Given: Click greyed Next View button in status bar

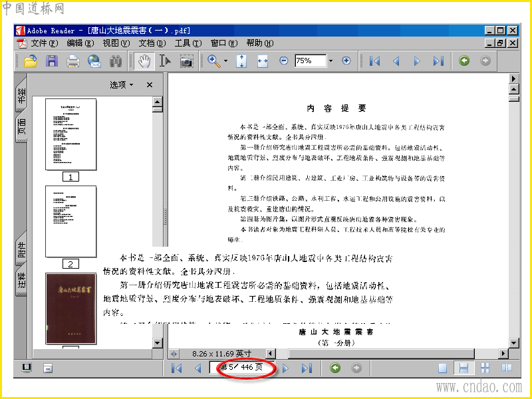Looking at the screenshot, I should point(356,368).
